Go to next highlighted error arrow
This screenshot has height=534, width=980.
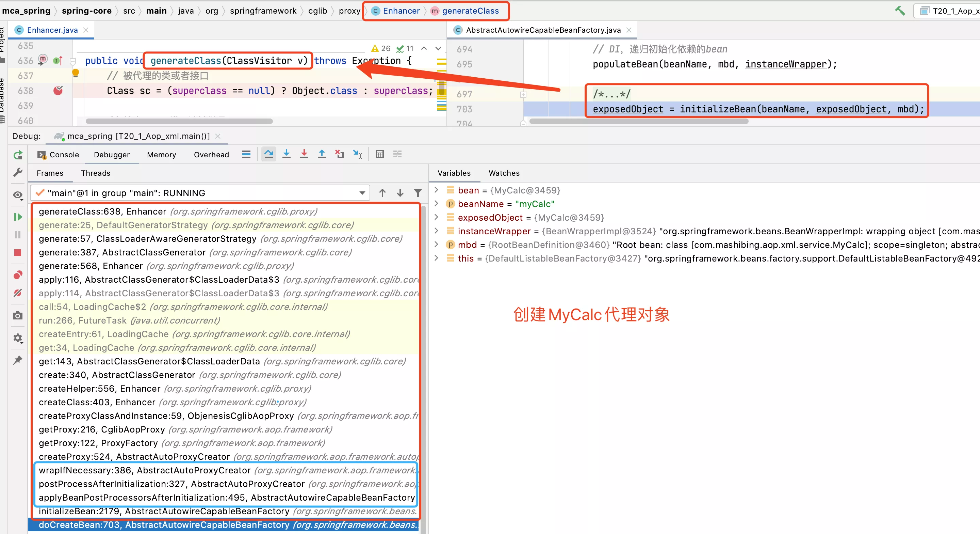438,48
